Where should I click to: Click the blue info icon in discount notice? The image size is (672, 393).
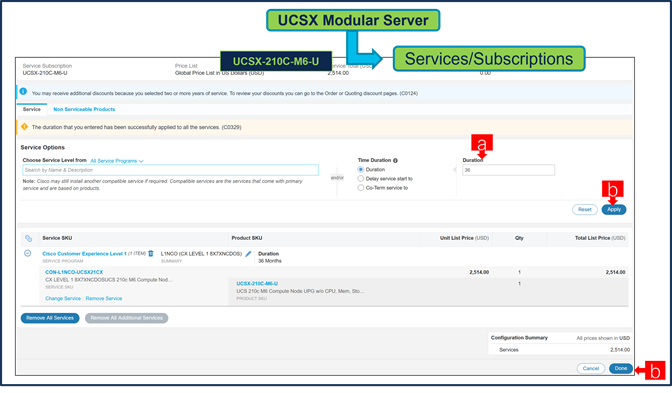point(23,91)
